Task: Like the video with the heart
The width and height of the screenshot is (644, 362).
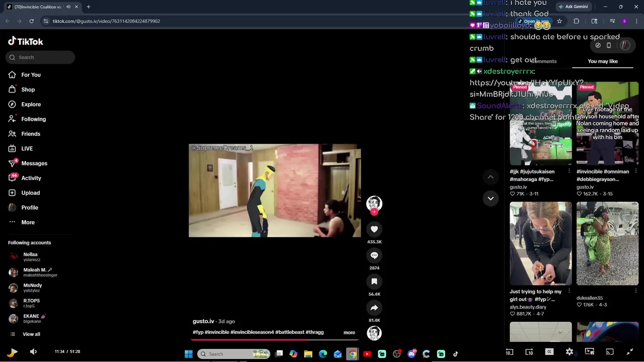Action: click(x=374, y=229)
